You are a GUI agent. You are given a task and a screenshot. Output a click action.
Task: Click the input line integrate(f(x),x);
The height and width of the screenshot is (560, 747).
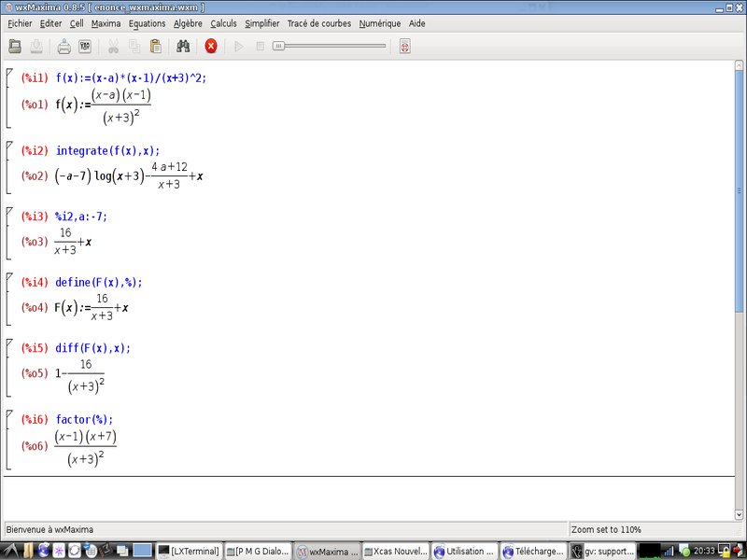click(107, 150)
